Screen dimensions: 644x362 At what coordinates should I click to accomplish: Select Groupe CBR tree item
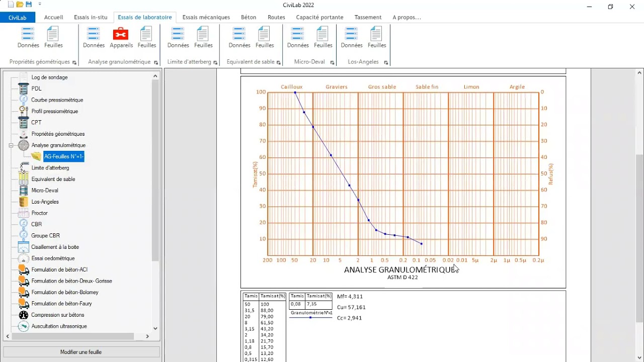pos(46,236)
